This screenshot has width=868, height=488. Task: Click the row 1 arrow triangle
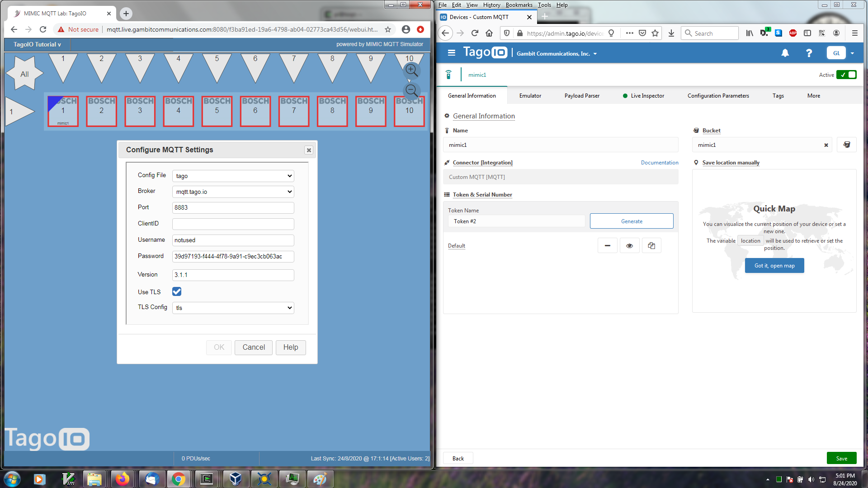tap(19, 111)
